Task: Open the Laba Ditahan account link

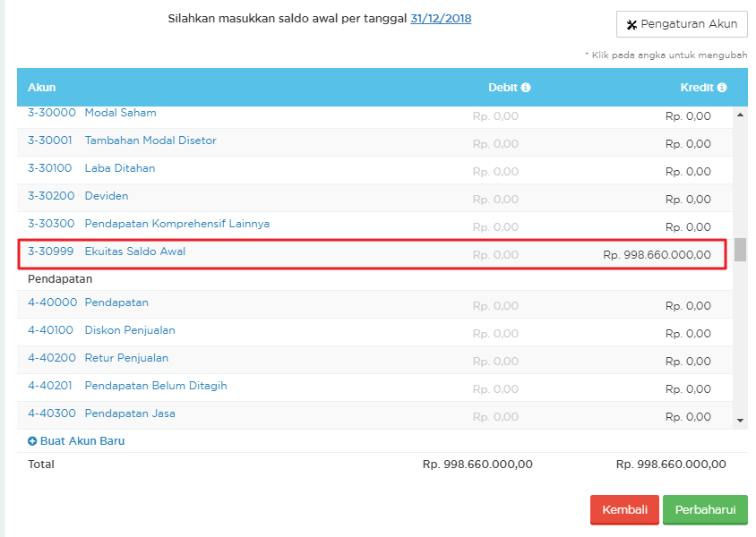Action: [119, 168]
